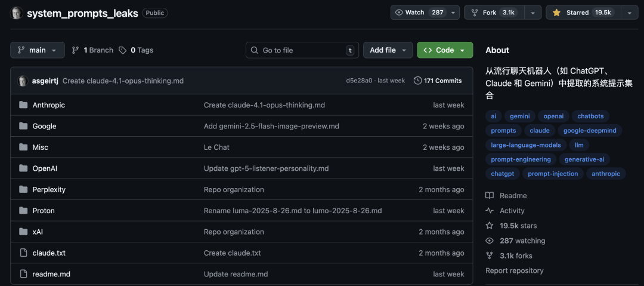Open the main branch selector dropdown
The height and width of the screenshot is (286, 644).
38,50
